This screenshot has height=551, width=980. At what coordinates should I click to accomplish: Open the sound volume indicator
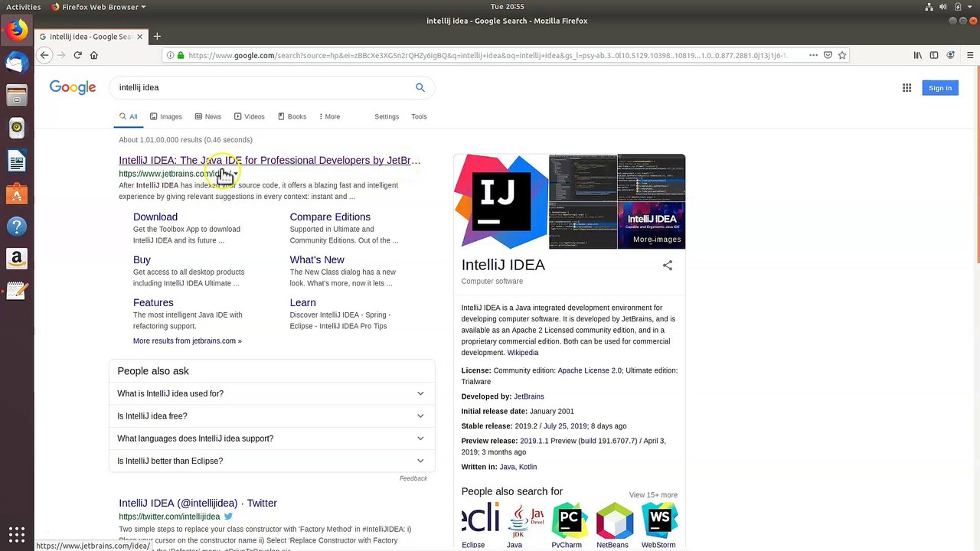tap(944, 7)
